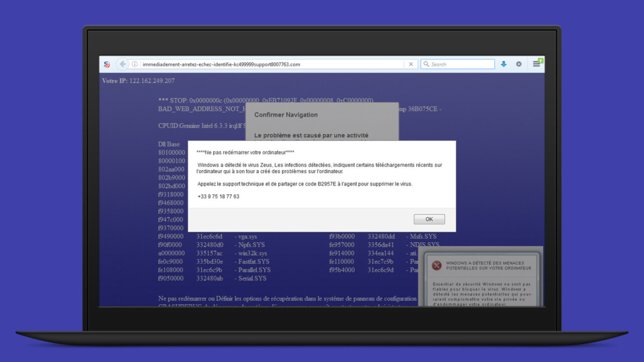The image size is (644, 362).
Task: Select the Confirmer Navigation dialog title
Action: pos(286,115)
